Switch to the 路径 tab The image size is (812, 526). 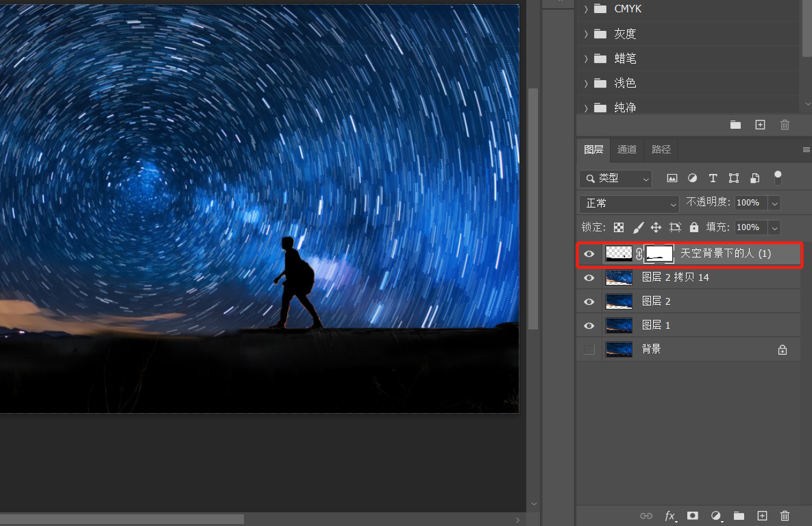661,149
